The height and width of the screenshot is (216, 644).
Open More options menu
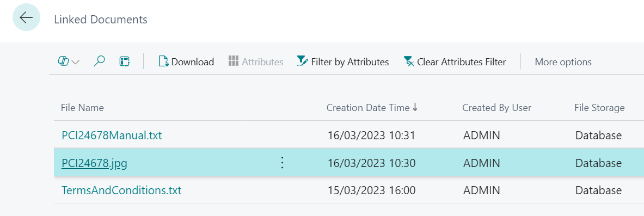563,62
